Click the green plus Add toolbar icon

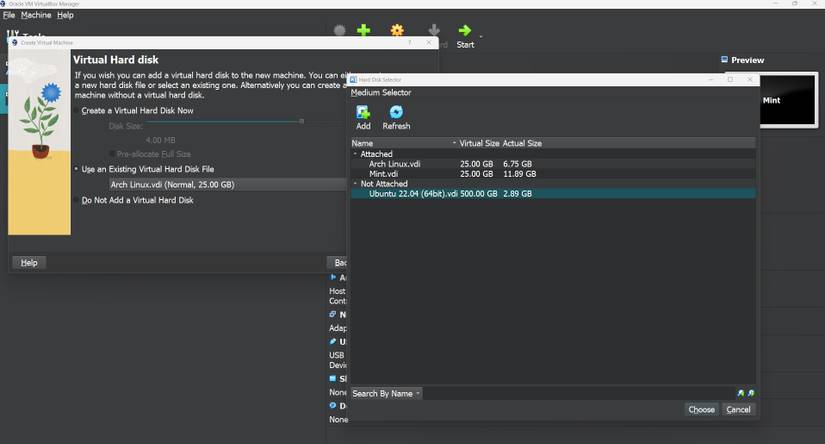(x=364, y=31)
